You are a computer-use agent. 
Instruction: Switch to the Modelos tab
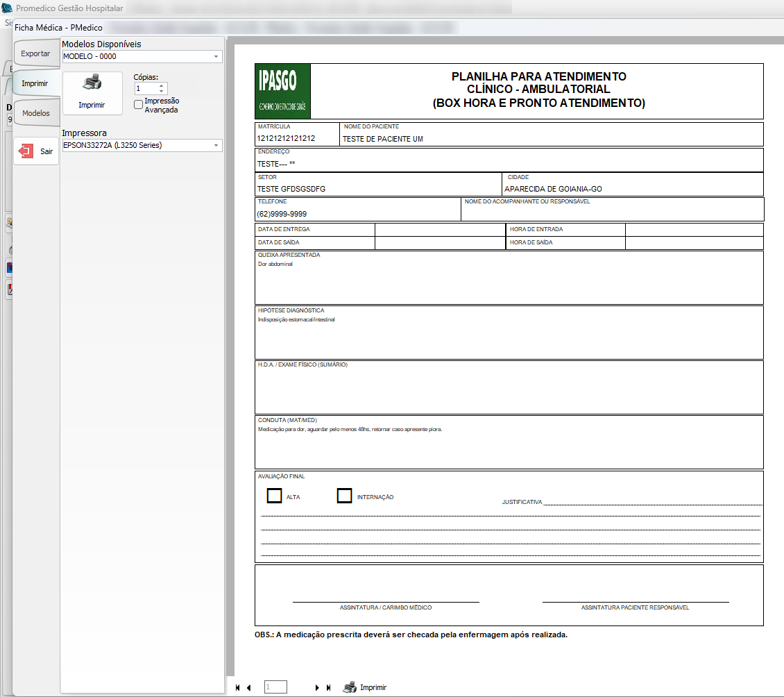36,113
